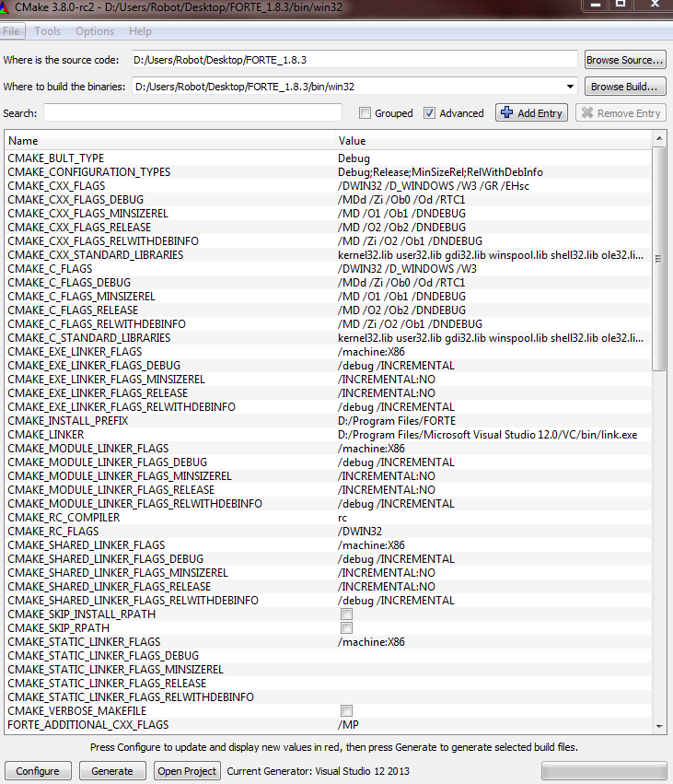Click the CMAKE_CXX_STANDARD_LIBRARIES value cell
Viewport: 673px width, 784px height.
coord(491,255)
